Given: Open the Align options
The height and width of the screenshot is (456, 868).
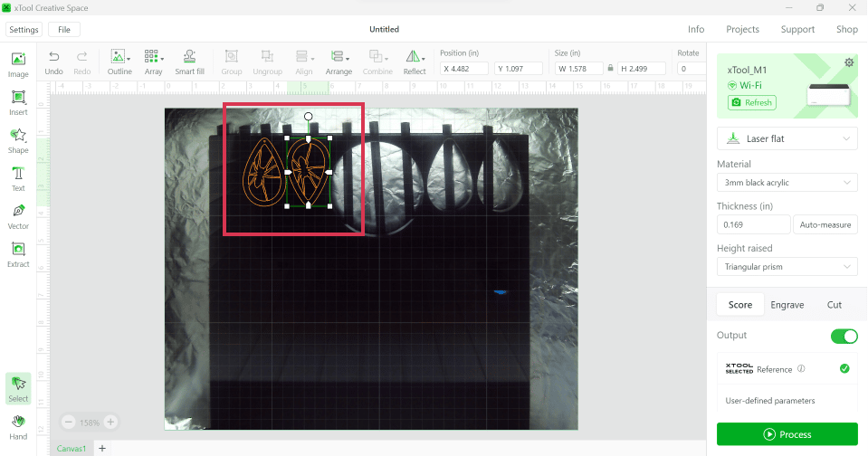Looking at the screenshot, I should click(304, 62).
